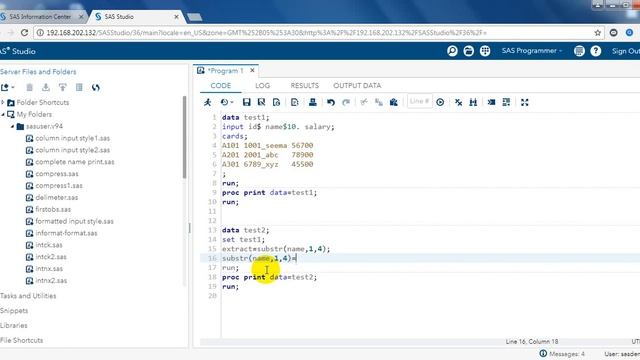Click the Save As icon in the code toolbar
This screenshot has width=640, height=360.
point(261,102)
